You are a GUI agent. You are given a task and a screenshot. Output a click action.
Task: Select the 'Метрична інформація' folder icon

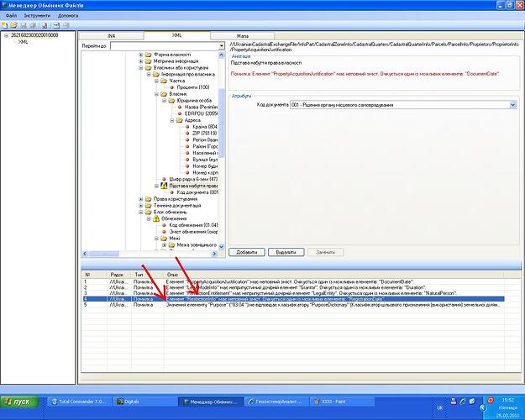coord(149,61)
